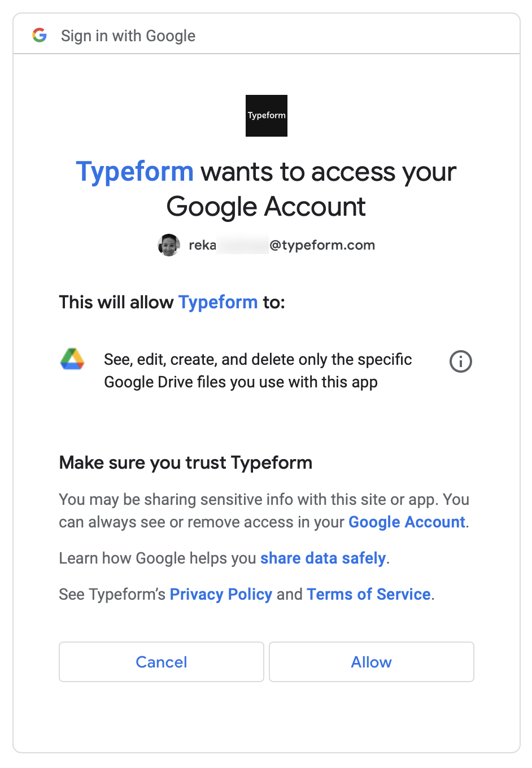
Task: Click the "Google Account" words in the main heading
Action: click(266, 207)
